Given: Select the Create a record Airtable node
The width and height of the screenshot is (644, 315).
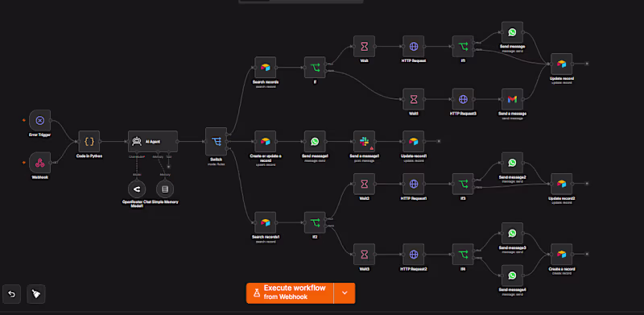Looking at the screenshot, I should pos(561,255).
